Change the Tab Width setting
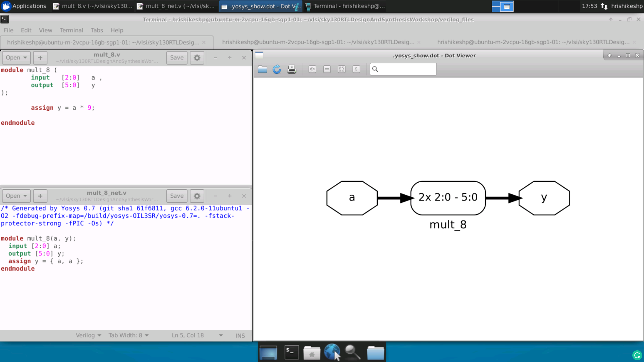This screenshot has width=644, height=362. tap(128, 335)
